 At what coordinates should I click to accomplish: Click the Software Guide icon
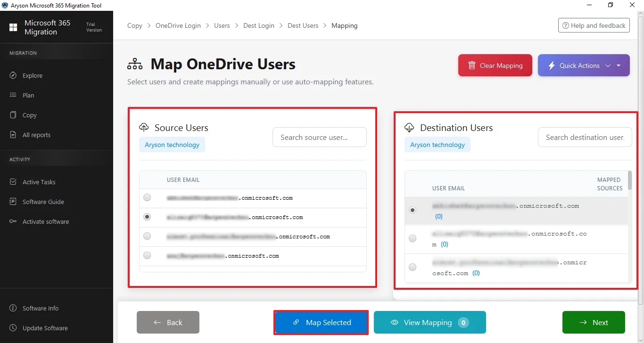[13, 202]
